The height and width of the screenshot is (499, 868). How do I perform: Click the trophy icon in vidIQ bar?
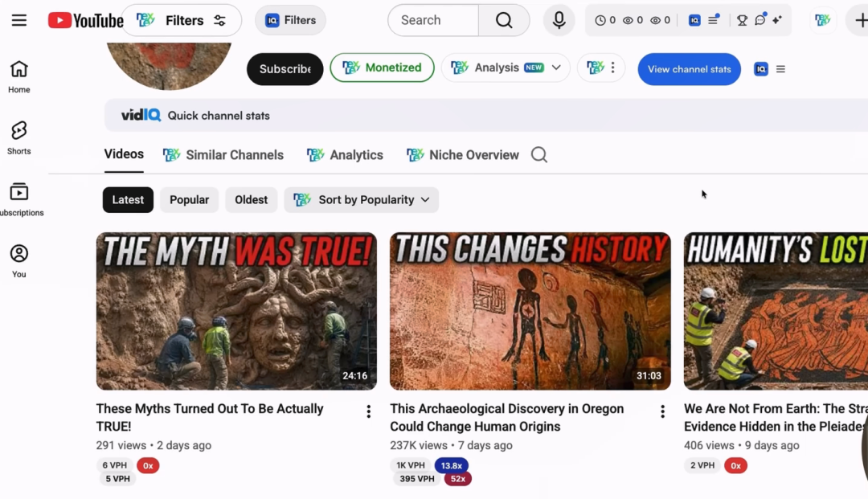click(742, 20)
